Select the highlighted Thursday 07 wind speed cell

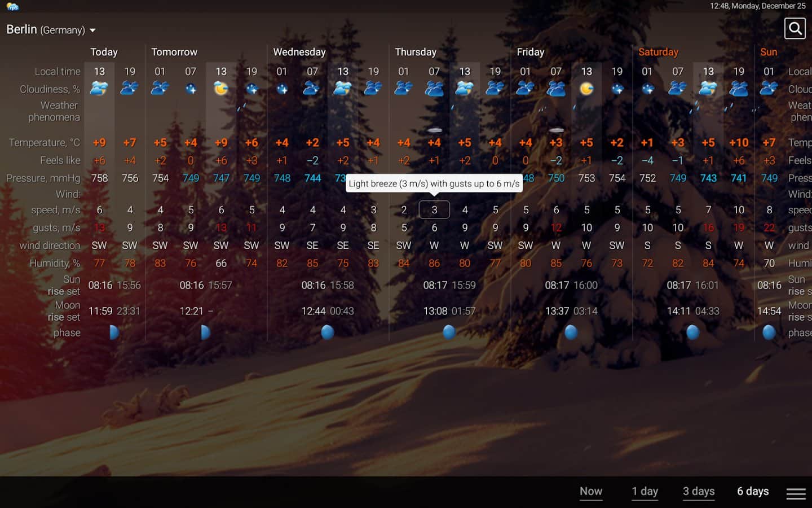coord(434,210)
